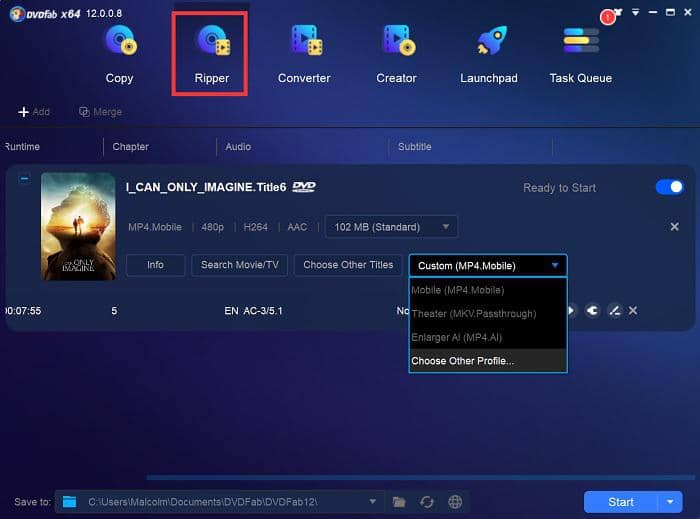
Task: Collapse the title entry with minus box
Action: point(25,180)
